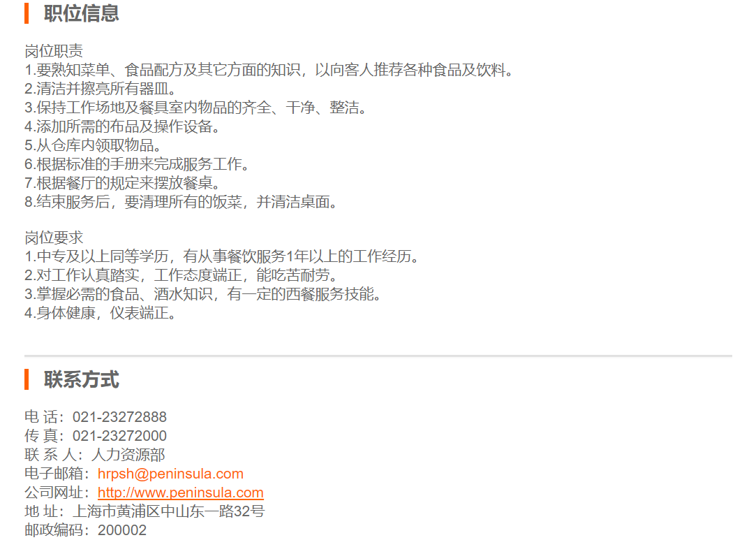Click the orange bar beside 职位信息

click(27, 13)
